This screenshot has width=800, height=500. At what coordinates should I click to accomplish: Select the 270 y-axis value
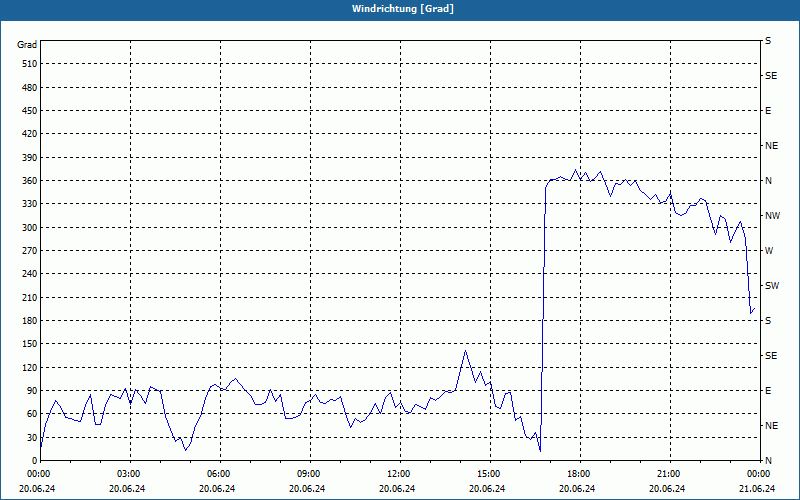(x=30, y=251)
